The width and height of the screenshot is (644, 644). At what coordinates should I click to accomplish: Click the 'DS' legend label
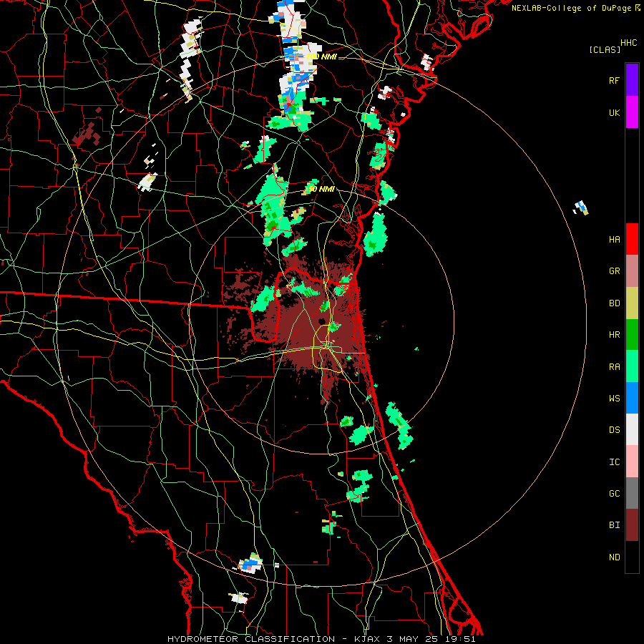click(614, 430)
